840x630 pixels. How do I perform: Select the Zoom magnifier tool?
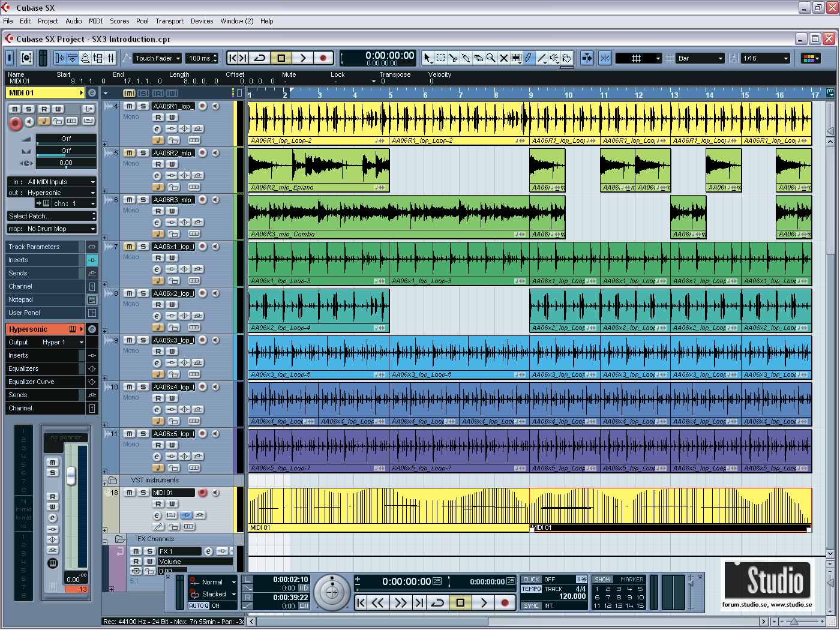click(491, 58)
